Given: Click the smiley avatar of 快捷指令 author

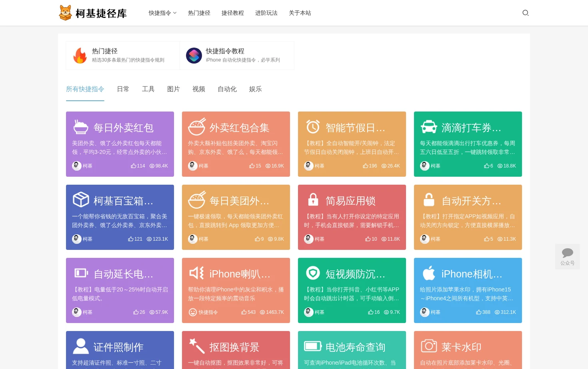Looking at the screenshot, I should click(x=193, y=312).
